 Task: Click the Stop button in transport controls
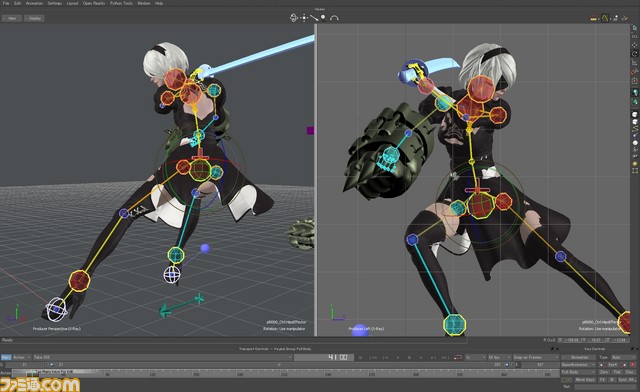coord(410,358)
